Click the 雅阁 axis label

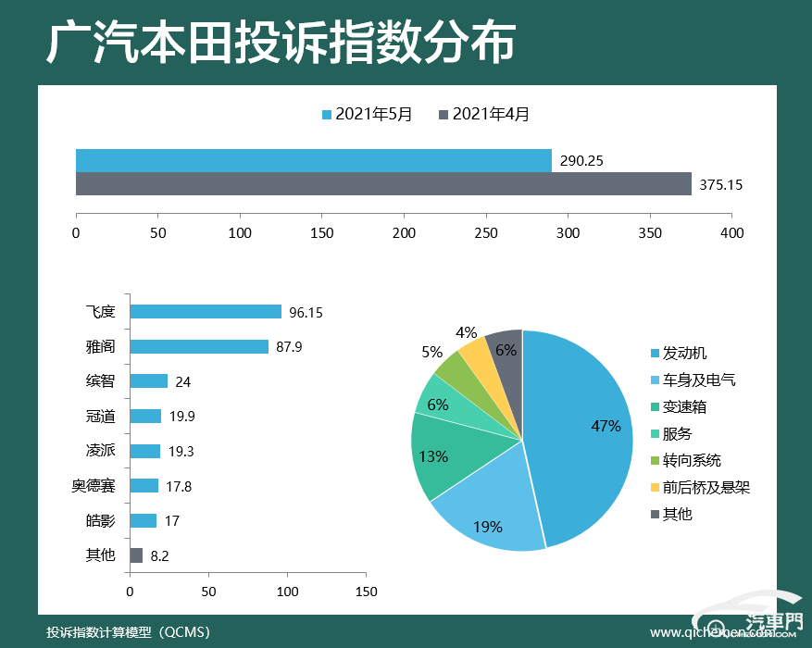pyautogui.click(x=101, y=346)
